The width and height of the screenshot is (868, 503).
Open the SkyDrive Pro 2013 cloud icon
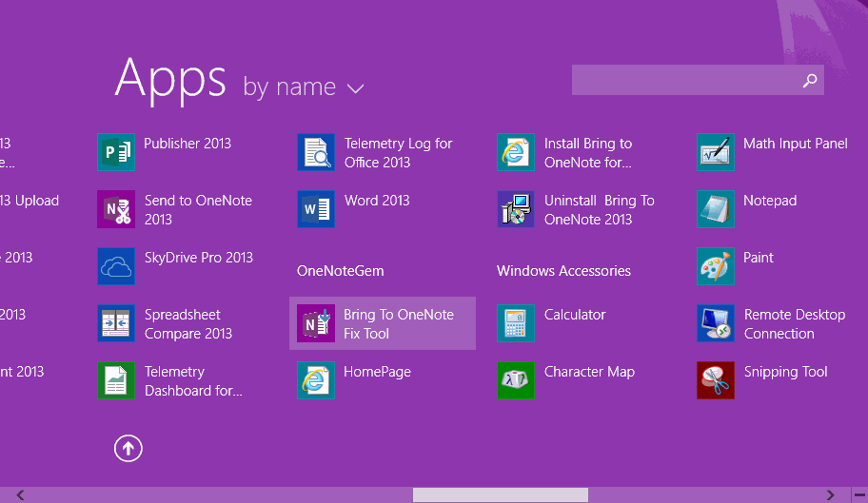point(116,266)
